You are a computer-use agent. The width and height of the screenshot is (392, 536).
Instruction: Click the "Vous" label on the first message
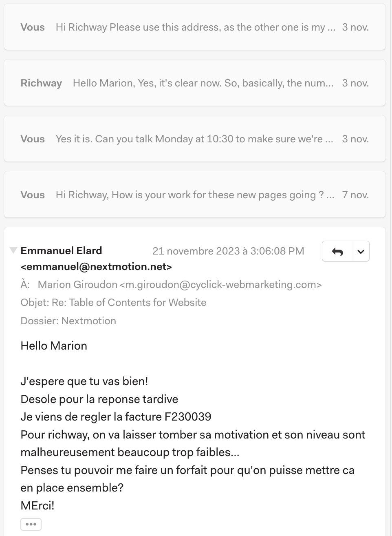(33, 27)
